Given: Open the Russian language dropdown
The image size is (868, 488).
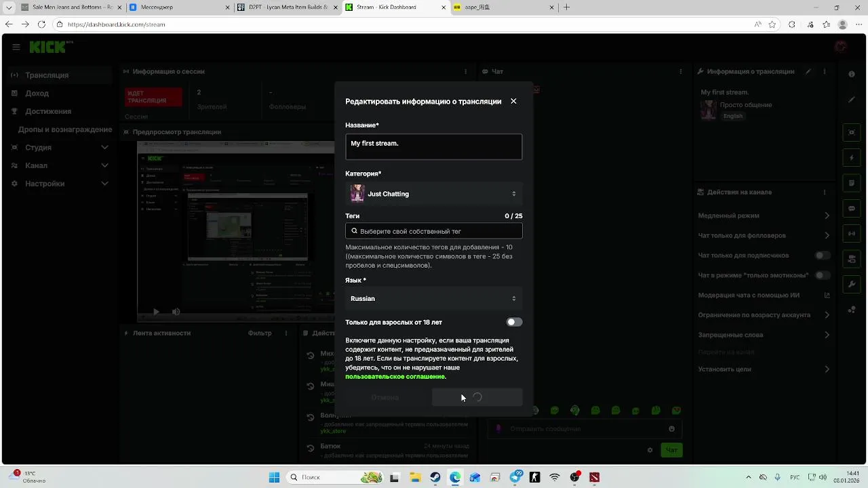Looking at the screenshot, I should click(433, 298).
